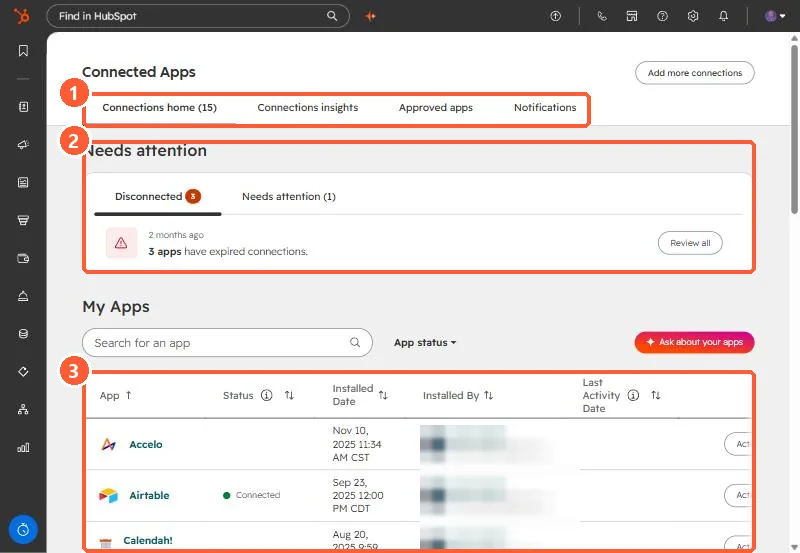The width and height of the screenshot is (800, 553).
Task: Open the HubSpot sprocket logo home
Action: pos(21,16)
